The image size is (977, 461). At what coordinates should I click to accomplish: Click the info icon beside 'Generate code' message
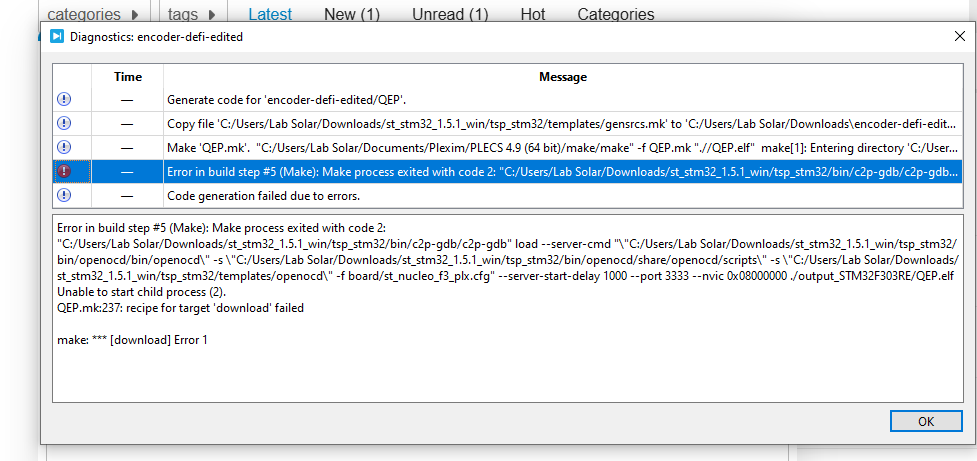(64, 99)
